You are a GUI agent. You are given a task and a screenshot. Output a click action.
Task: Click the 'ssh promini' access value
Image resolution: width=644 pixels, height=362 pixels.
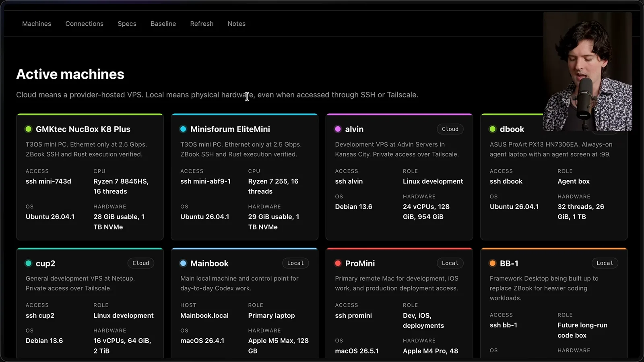pyautogui.click(x=353, y=316)
